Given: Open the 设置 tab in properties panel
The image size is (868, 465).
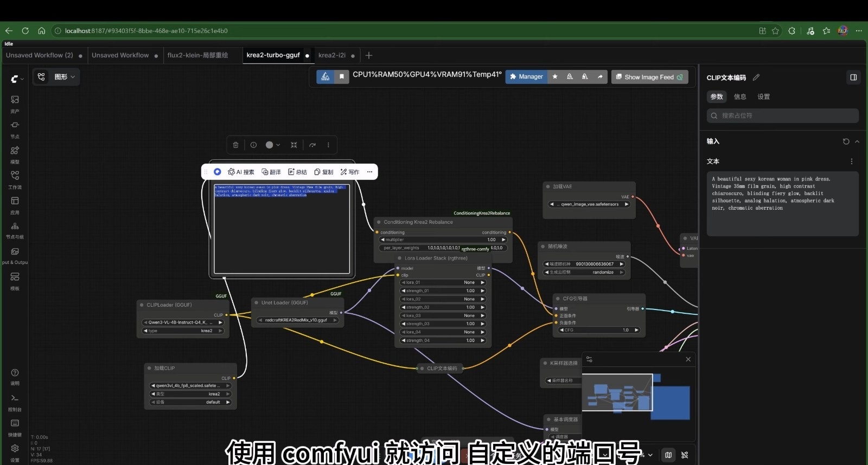Looking at the screenshot, I should click(x=763, y=96).
